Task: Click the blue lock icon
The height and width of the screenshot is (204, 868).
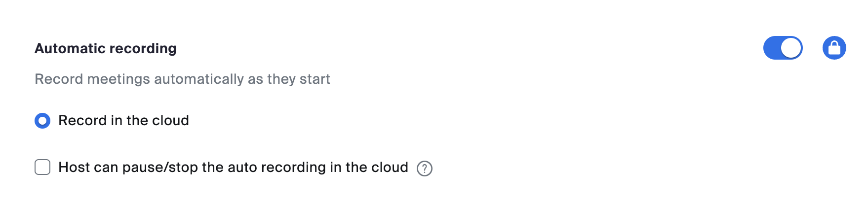Action: 834,48
